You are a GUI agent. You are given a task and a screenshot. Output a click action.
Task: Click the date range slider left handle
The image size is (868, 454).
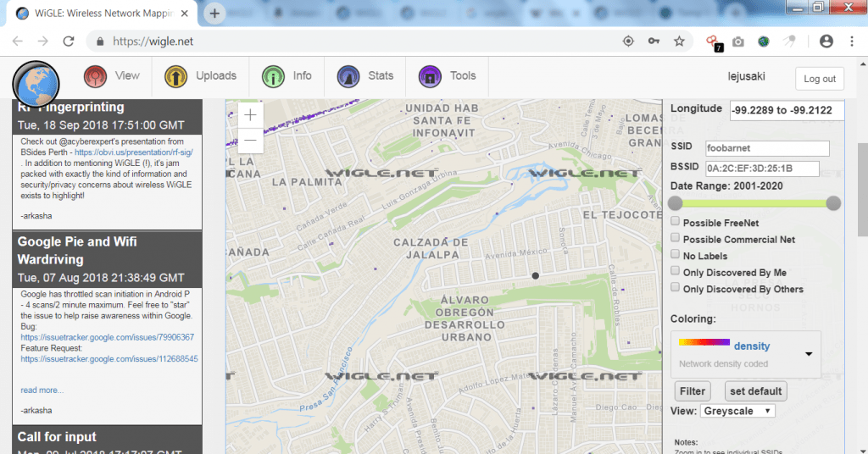click(675, 203)
